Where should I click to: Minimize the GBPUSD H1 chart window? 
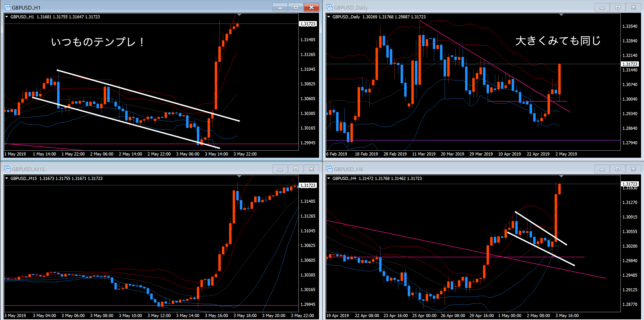click(280, 7)
